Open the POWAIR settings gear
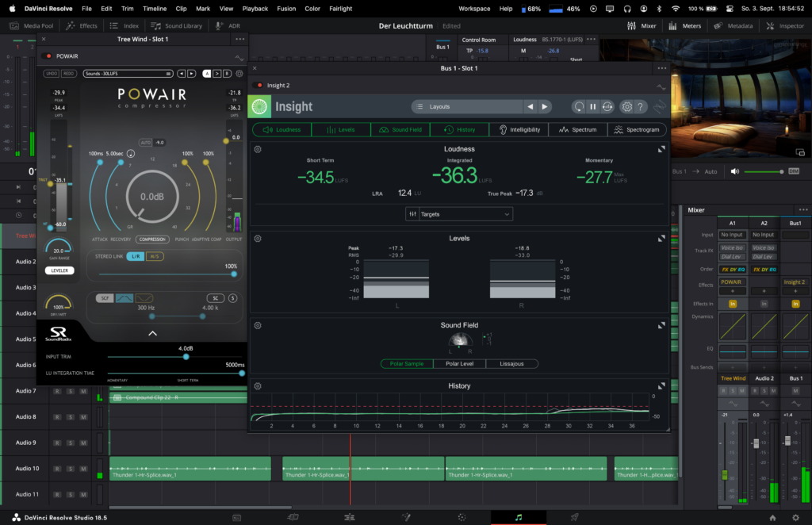The width and height of the screenshot is (812, 525). click(x=239, y=74)
